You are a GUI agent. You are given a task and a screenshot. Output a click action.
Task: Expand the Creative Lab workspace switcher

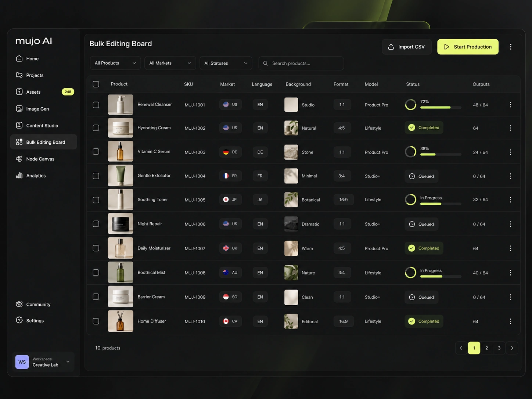coord(43,362)
